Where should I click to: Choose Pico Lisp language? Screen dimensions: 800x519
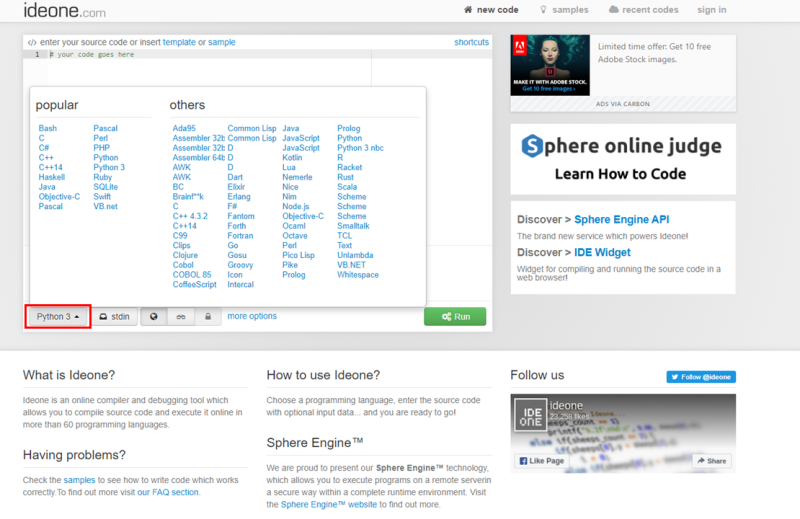[x=298, y=255]
